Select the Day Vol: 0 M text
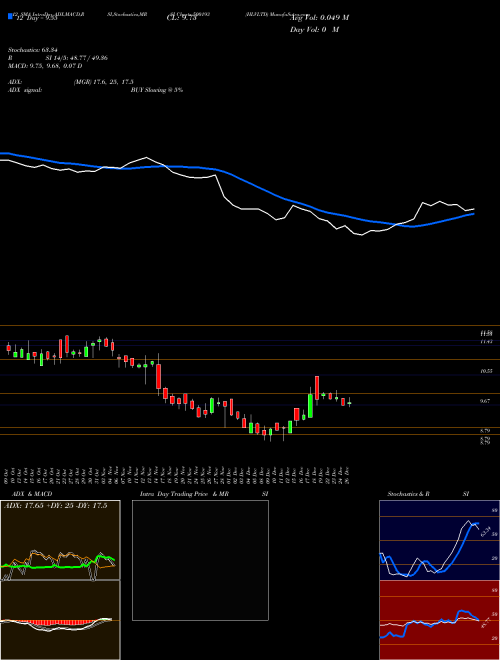The height and width of the screenshot is (660, 500). (314, 30)
